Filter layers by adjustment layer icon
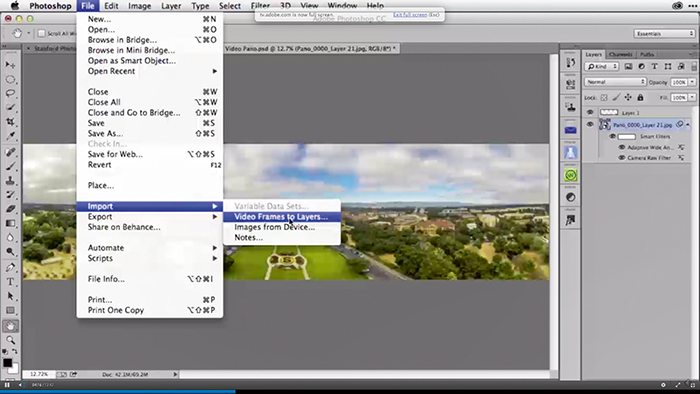Image resolution: width=700 pixels, height=394 pixels. coord(642,66)
